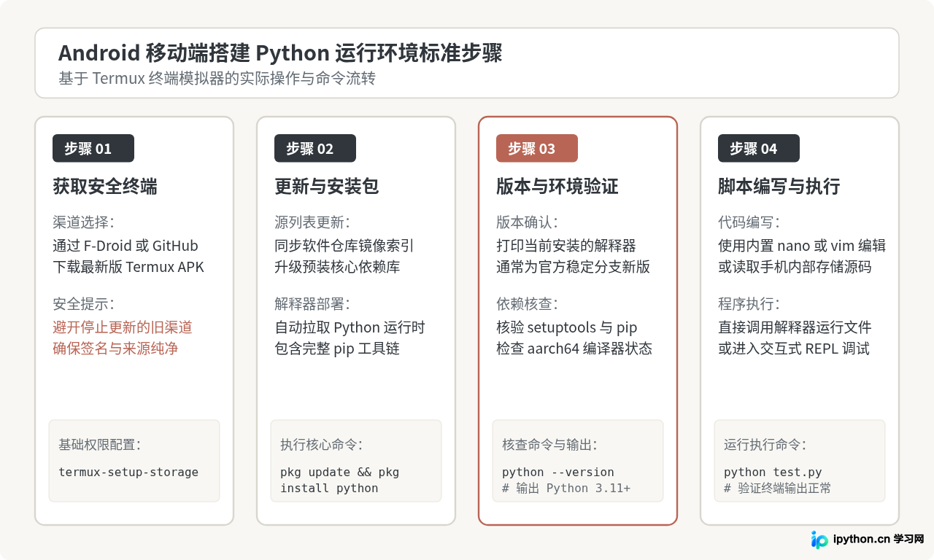Screen dimensions: 934x560
Task: Click the heading 版本与环境验证
Action: [x=557, y=187]
